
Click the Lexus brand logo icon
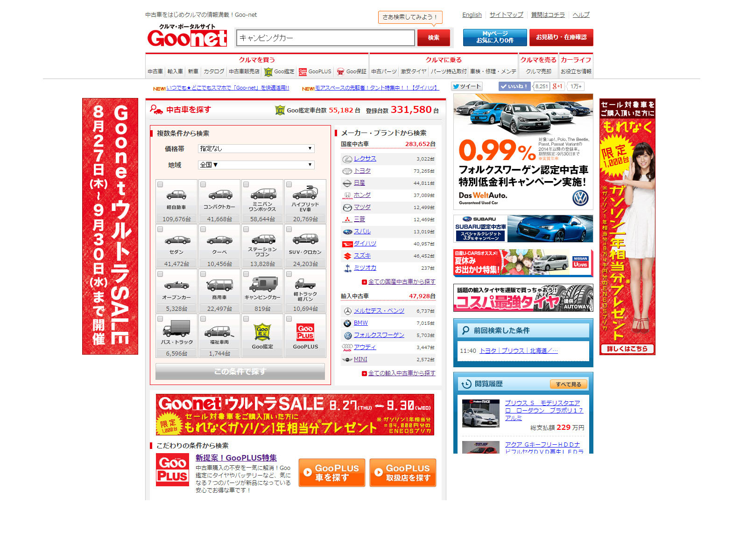coord(347,159)
